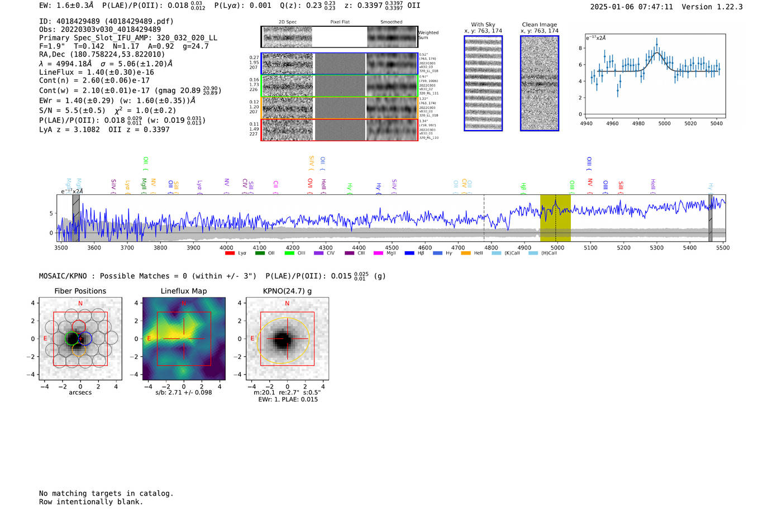Image resolution: width=782 pixels, height=532 pixels.
Task: Click the (K)CaII legend swatch
Action: click(496, 253)
